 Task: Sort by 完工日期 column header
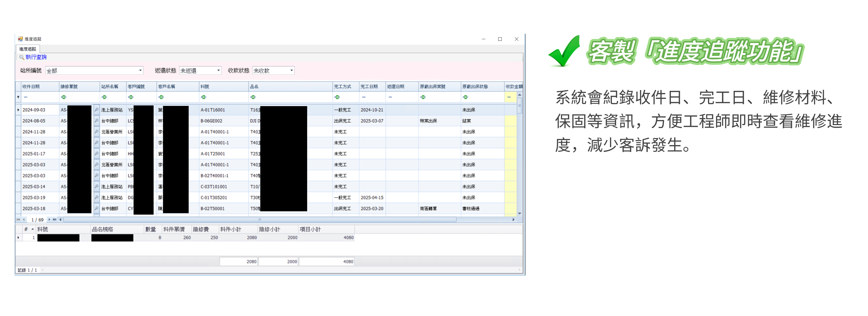coord(372,87)
